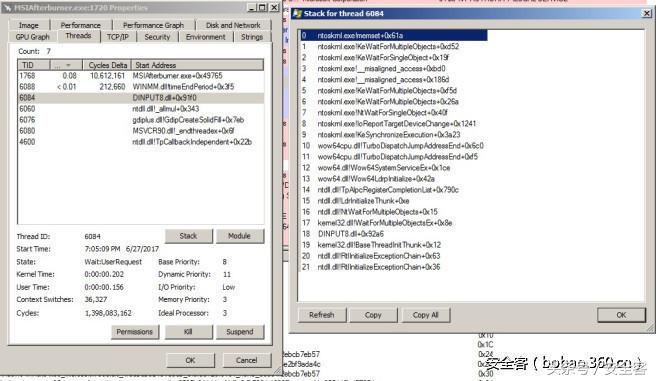Kill the selected thread
The image size is (656, 381).
(188, 332)
